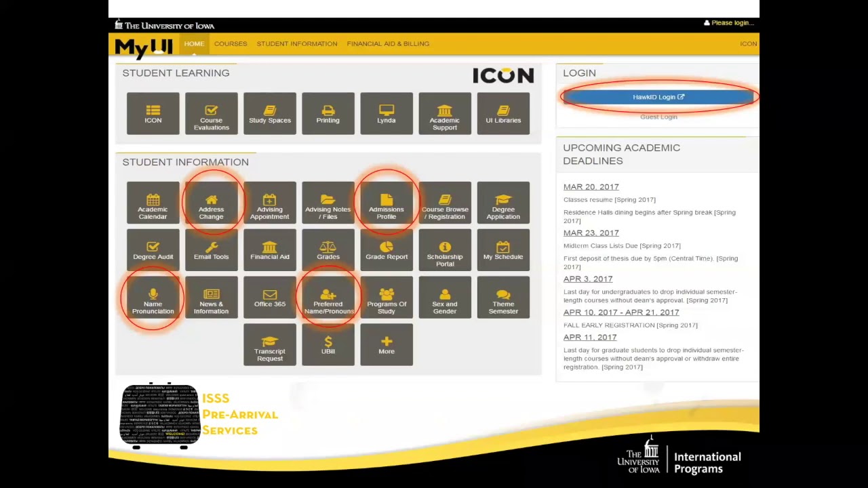Viewport: 868px width, 488px height.
Task: Click the More tile with plus icon
Action: (387, 345)
